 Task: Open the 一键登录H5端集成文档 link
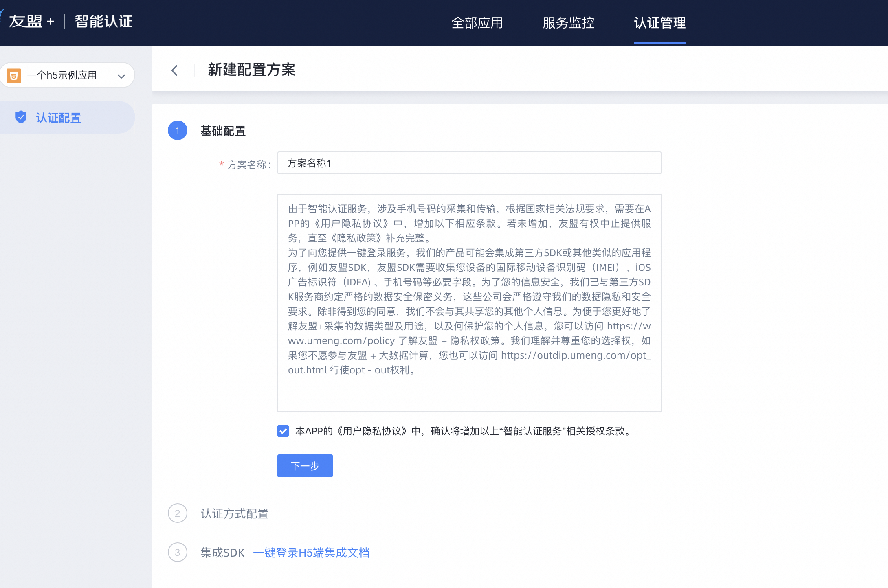[311, 553]
